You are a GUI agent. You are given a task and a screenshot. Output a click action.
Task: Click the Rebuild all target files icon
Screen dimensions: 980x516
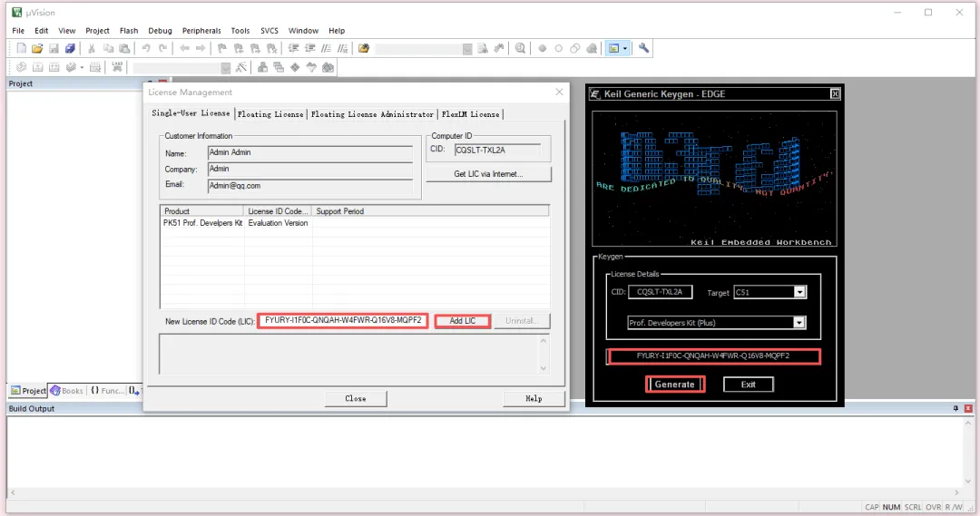[x=54, y=67]
